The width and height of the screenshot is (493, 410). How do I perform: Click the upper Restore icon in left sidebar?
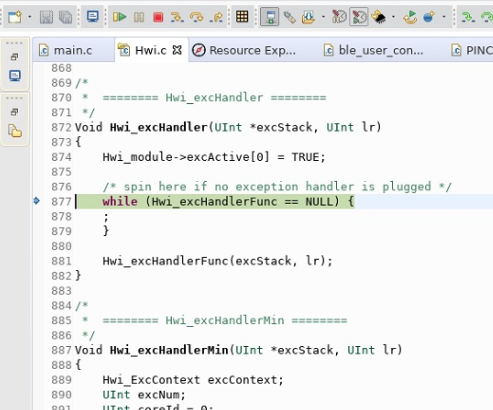[x=14, y=57]
